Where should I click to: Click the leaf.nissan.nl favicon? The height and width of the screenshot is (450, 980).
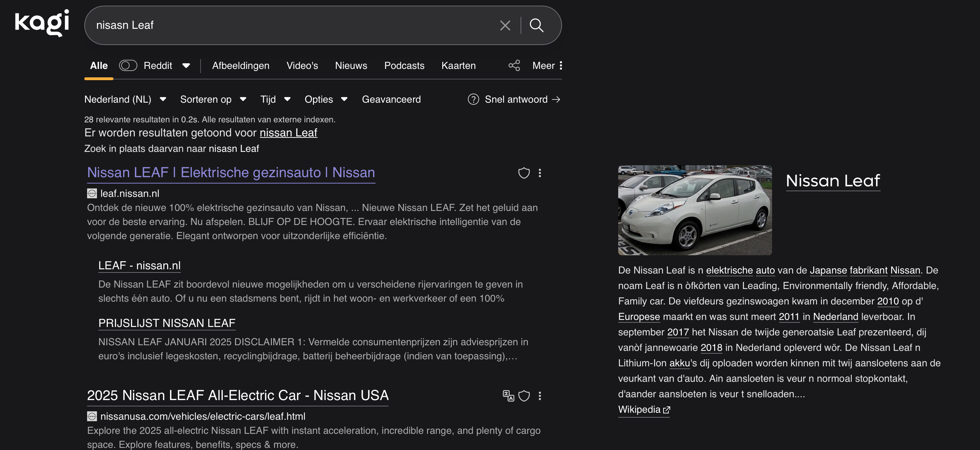(92, 193)
